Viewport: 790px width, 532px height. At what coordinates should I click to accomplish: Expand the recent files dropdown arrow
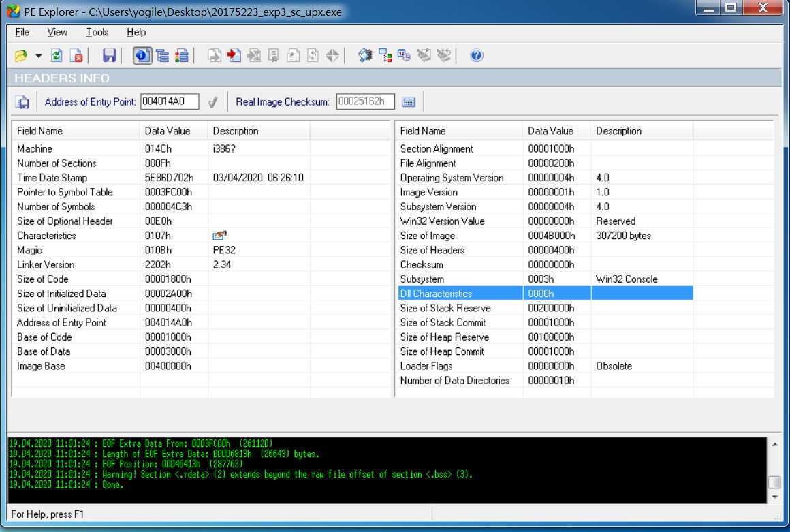click(x=38, y=56)
